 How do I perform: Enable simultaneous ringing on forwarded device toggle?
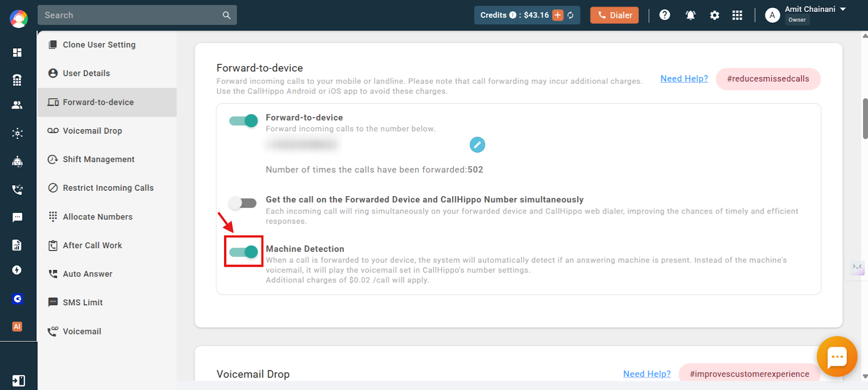pyautogui.click(x=242, y=203)
